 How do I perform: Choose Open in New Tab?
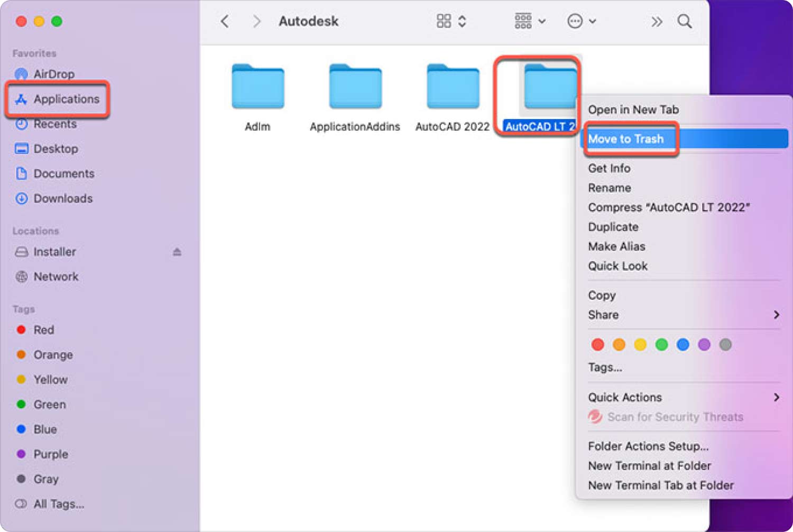(633, 110)
